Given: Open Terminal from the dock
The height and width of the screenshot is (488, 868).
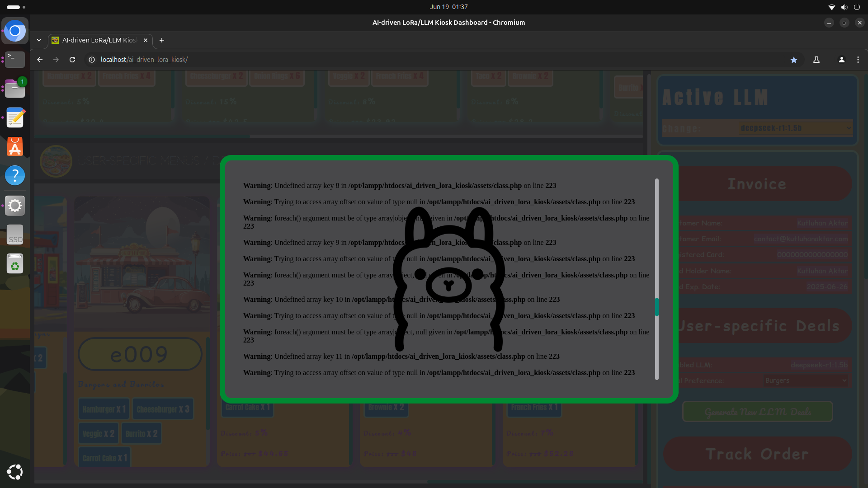Looking at the screenshot, I should [15, 59].
